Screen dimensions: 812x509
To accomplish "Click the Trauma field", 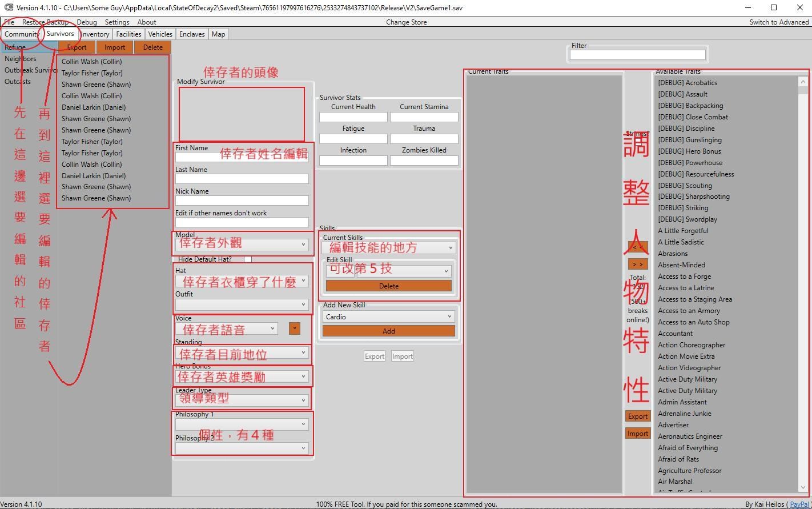I will (x=424, y=139).
